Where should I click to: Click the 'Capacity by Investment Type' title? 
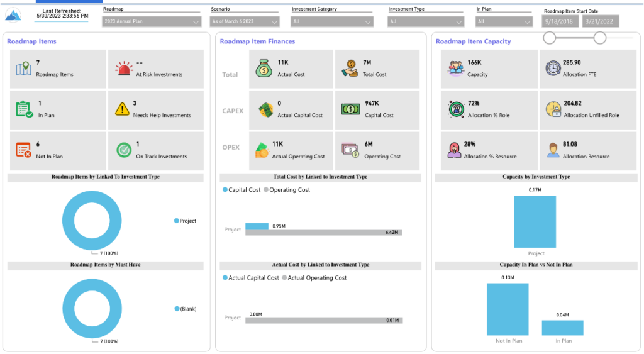536,177
